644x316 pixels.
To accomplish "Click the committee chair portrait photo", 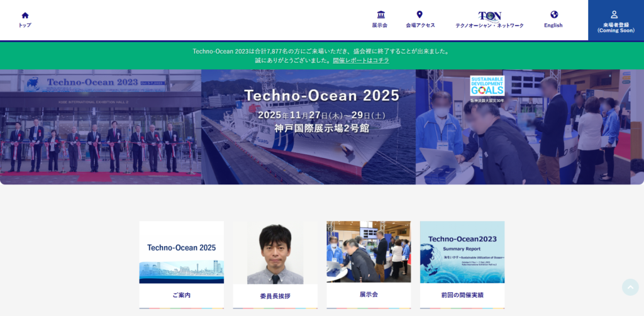I will [275, 253].
